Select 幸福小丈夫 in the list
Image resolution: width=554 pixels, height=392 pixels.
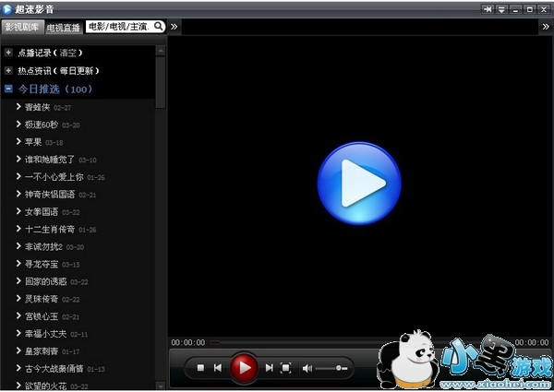click(x=45, y=334)
